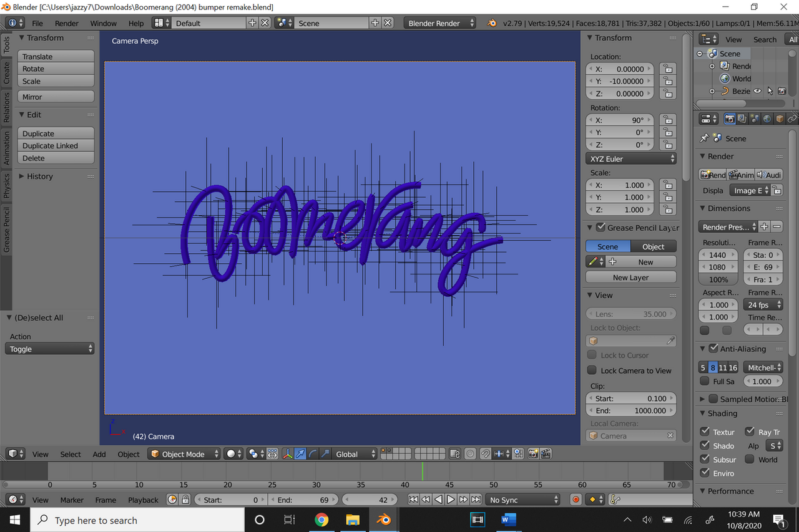Open the Window menu

pyautogui.click(x=104, y=23)
